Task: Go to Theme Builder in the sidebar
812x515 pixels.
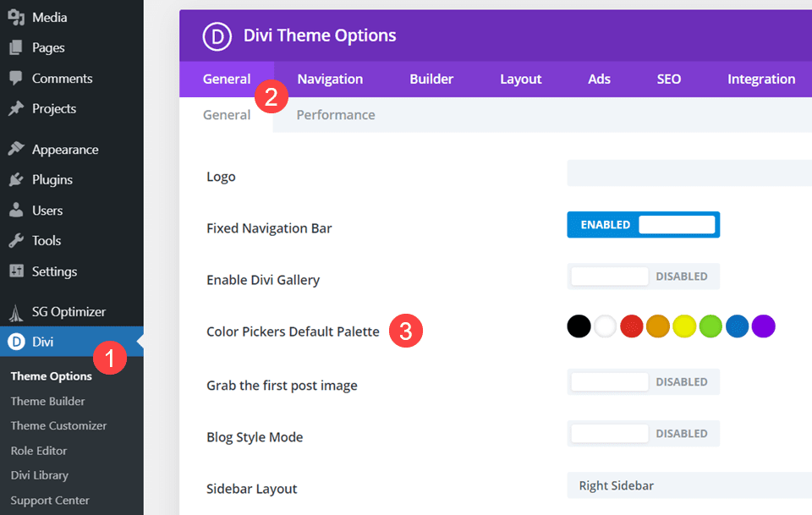Action: pos(47,401)
